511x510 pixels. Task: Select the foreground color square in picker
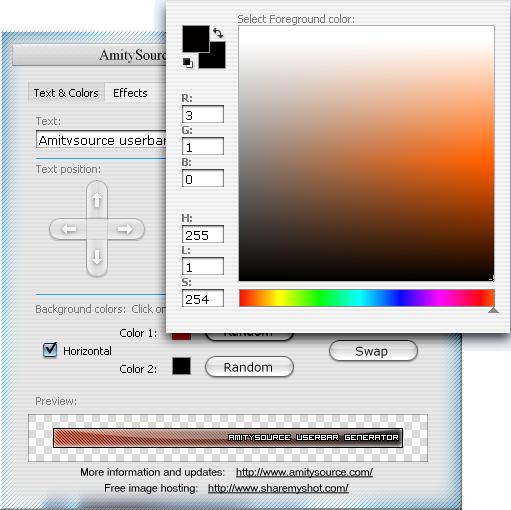tap(196, 39)
